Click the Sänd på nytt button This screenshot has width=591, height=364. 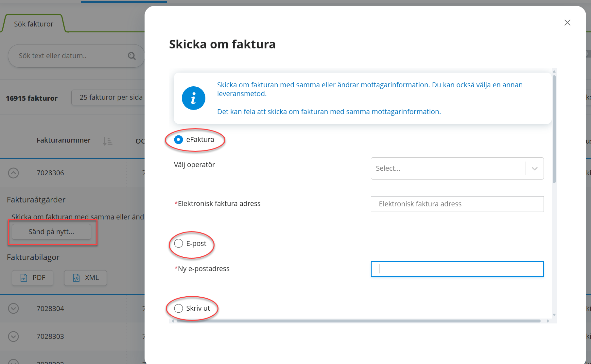pos(51,232)
